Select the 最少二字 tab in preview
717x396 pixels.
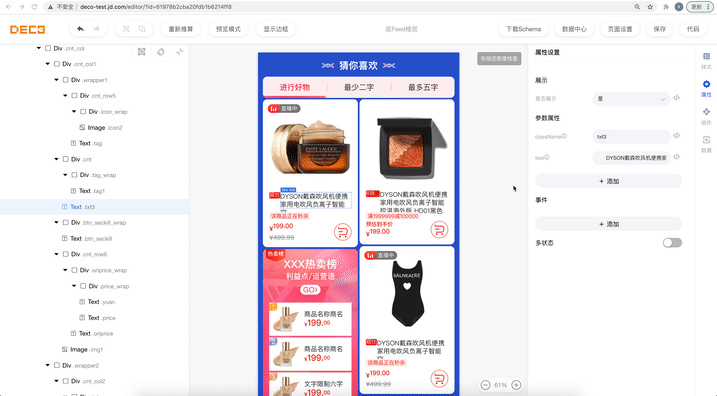359,87
